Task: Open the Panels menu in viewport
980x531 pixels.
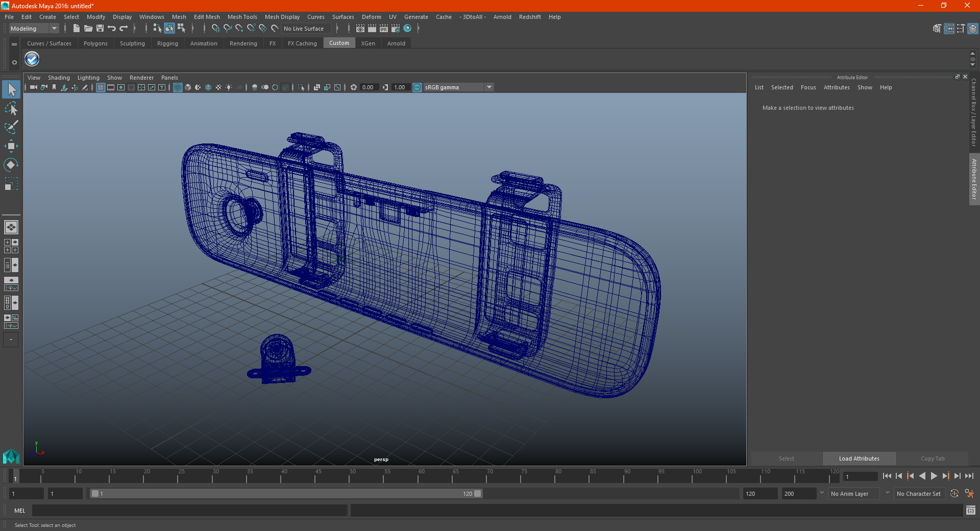Action: click(169, 78)
